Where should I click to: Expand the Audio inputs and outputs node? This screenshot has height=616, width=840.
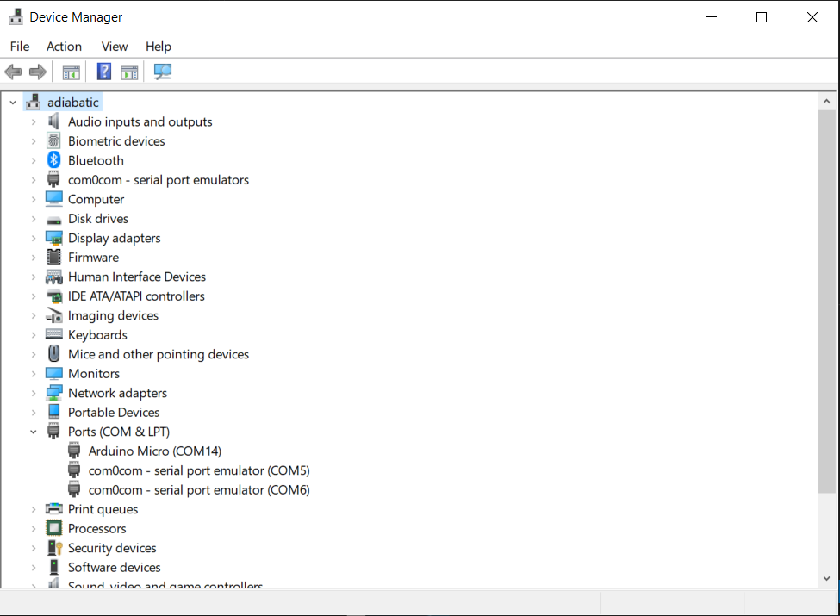[x=34, y=122]
